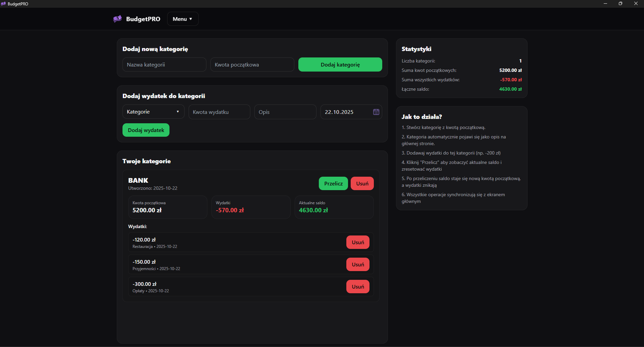
Task: Focus the Opis text field
Action: pyautogui.click(x=285, y=112)
